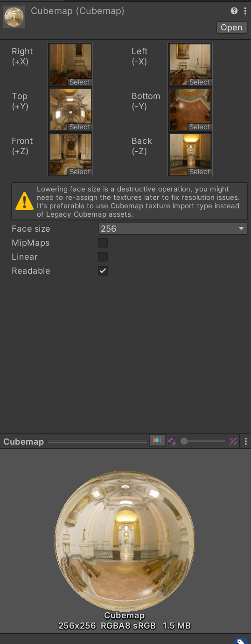Select a texture for Back (-Z) face
Image resolution: width=251 pixels, height=644 pixels.
coord(200,172)
